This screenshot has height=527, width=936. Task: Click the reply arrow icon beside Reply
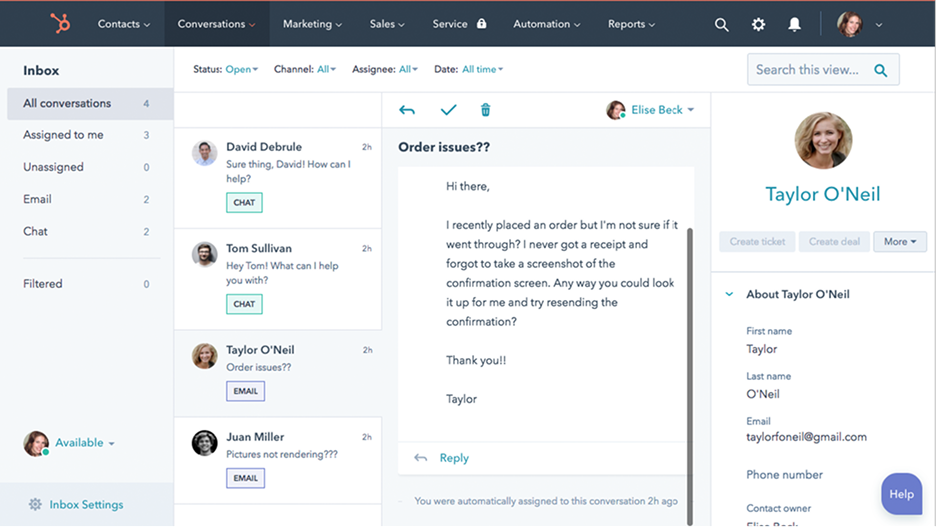[x=421, y=458]
